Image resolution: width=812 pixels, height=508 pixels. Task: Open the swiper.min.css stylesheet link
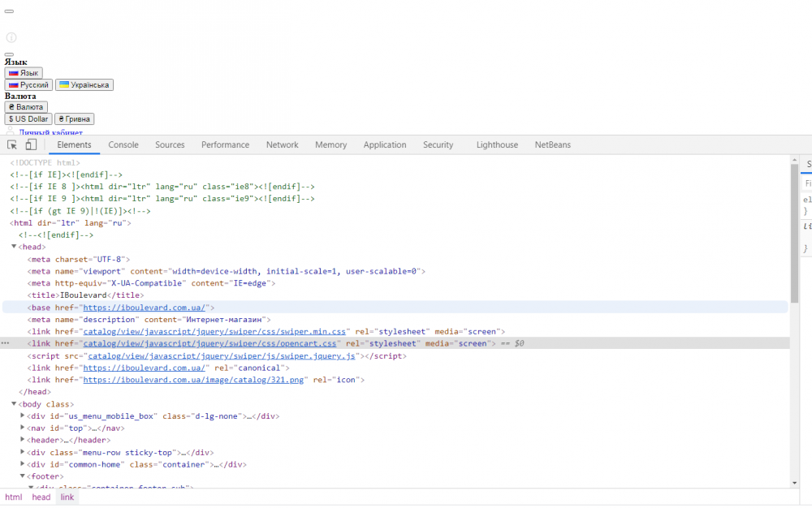[x=214, y=332]
